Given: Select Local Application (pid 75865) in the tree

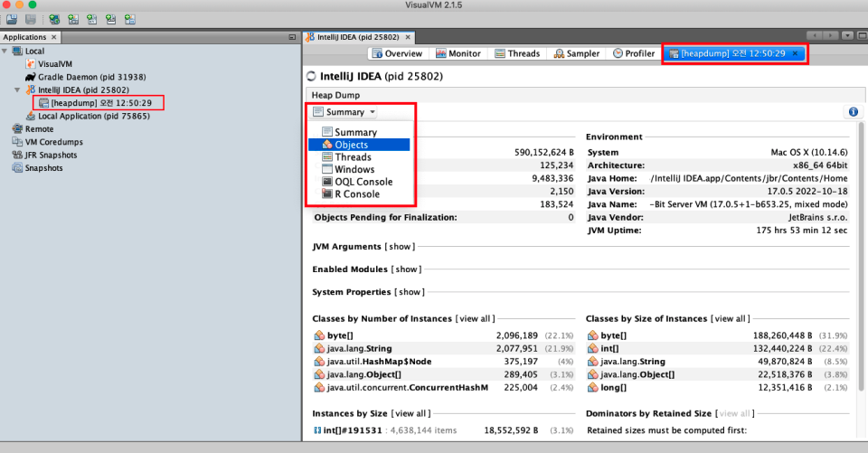Looking at the screenshot, I should click(x=88, y=116).
